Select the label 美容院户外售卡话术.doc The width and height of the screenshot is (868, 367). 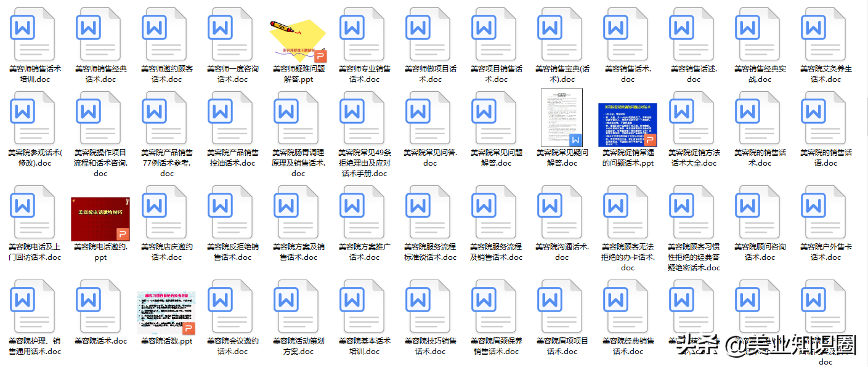825,252
